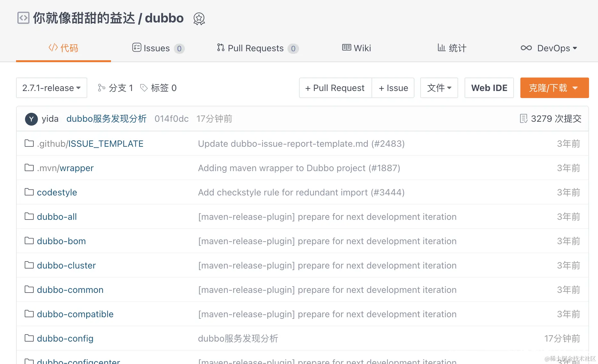Click the 你就像甜甜的益达 owner name
The image size is (598, 364).
pyautogui.click(x=84, y=18)
